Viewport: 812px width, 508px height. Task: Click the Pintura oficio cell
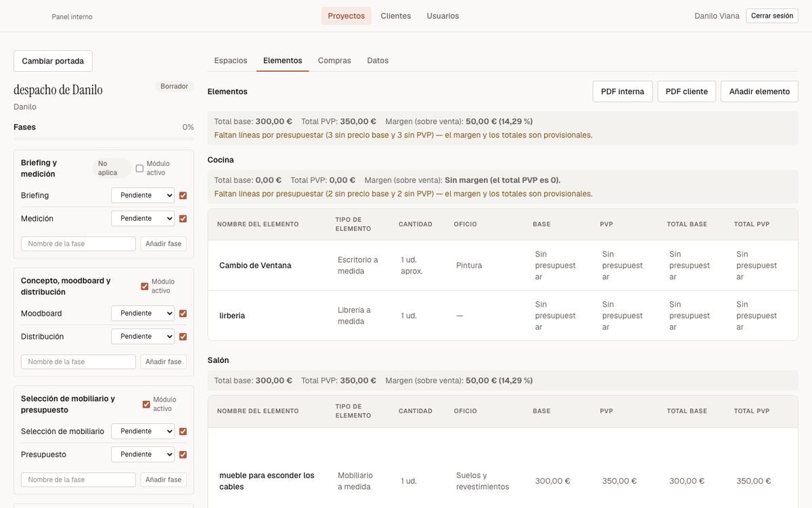(469, 266)
